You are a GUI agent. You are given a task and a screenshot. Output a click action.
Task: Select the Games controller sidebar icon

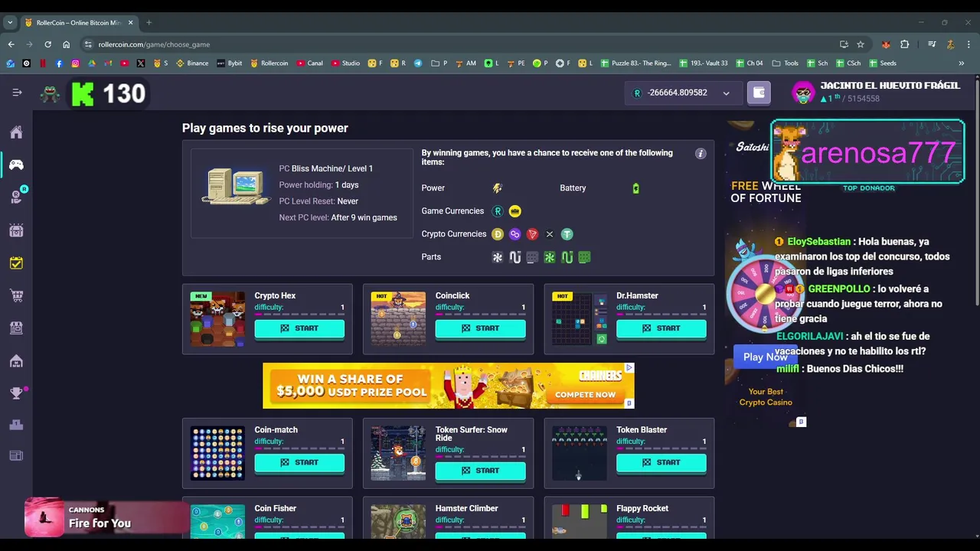(x=16, y=165)
